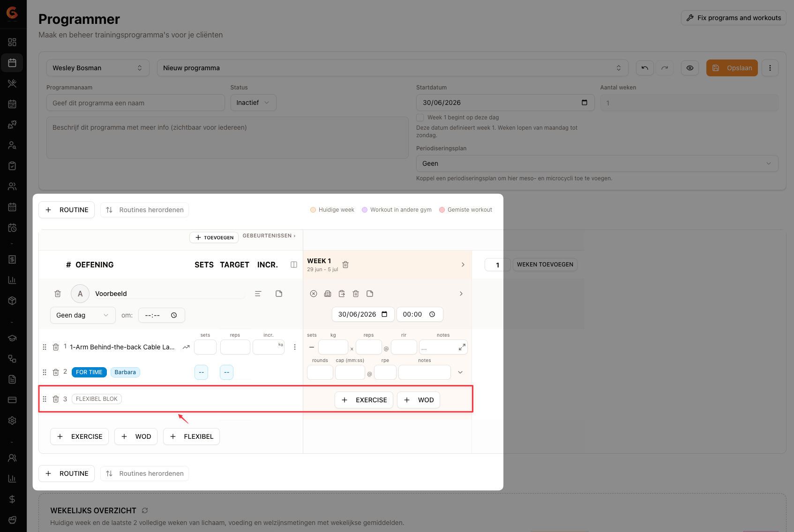Image resolution: width=794 pixels, height=532 pixels.
Task: Click the orange Opslaan button
Action: point(732,68)
